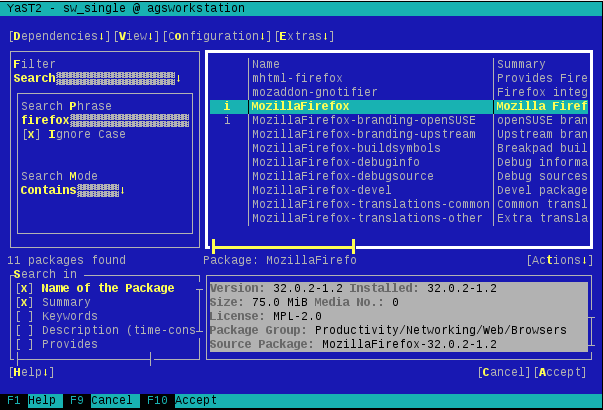The height and width of the screenshot is (410, 603).
Task: Click installed status 'i' of MozillaFirefox-branding-openSUSE
Action: [227, 120]
